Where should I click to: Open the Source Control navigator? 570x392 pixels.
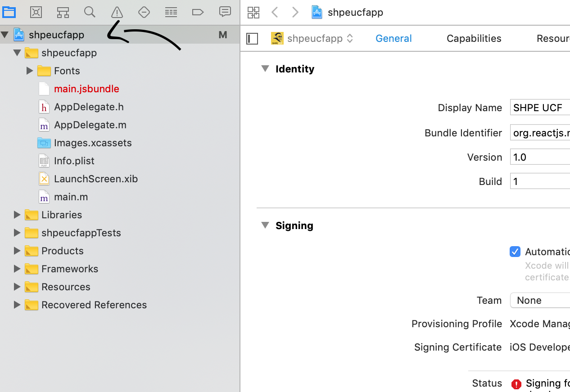click(36, 12)
